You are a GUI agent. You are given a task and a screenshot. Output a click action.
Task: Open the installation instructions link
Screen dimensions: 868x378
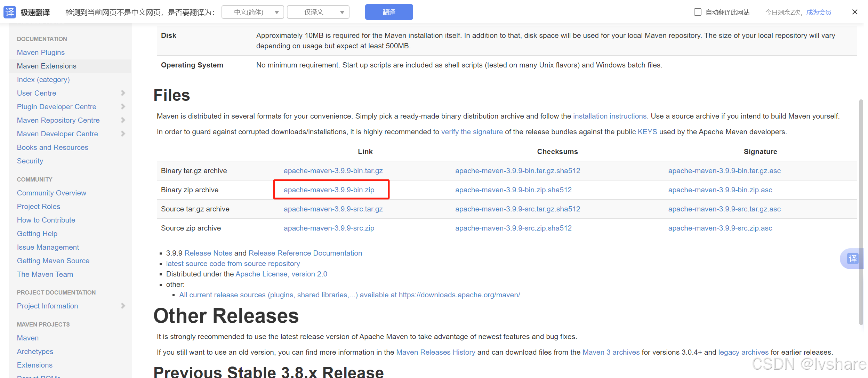[x=610, y=116]
